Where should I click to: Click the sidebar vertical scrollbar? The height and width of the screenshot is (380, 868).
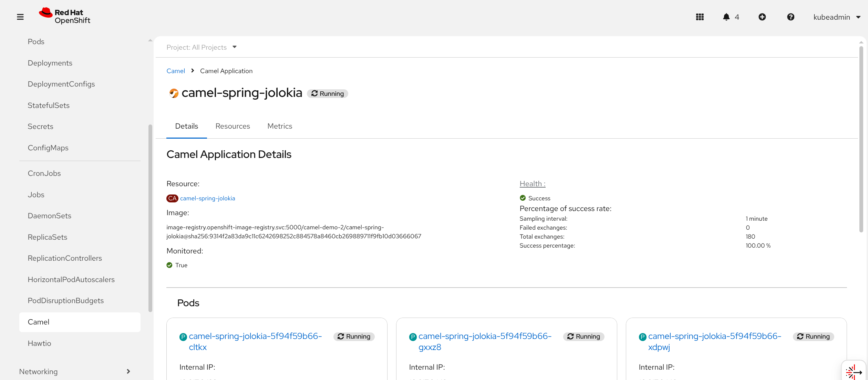[x=150, y=217]
